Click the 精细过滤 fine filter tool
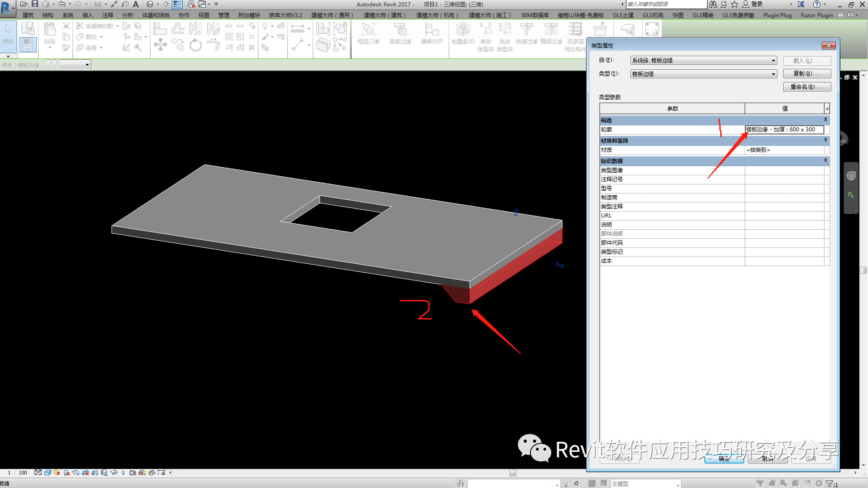 551,34
